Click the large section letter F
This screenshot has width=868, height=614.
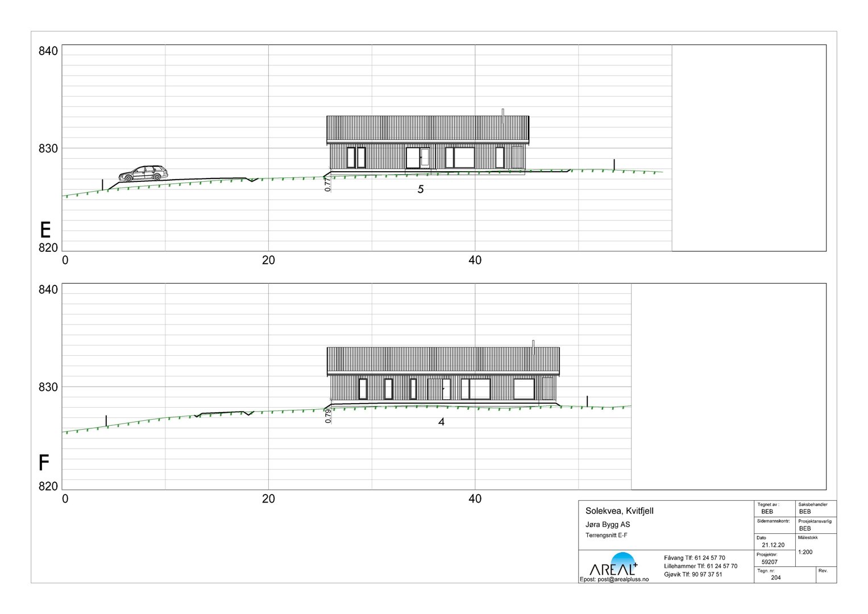pos(44,463)
